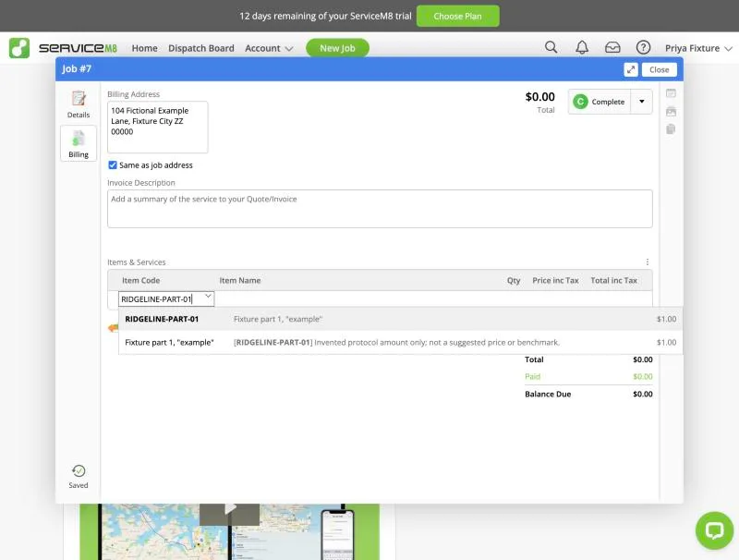The image size is (739, 560).
Task: Click the Item Name column header
Action: [240, 281]
